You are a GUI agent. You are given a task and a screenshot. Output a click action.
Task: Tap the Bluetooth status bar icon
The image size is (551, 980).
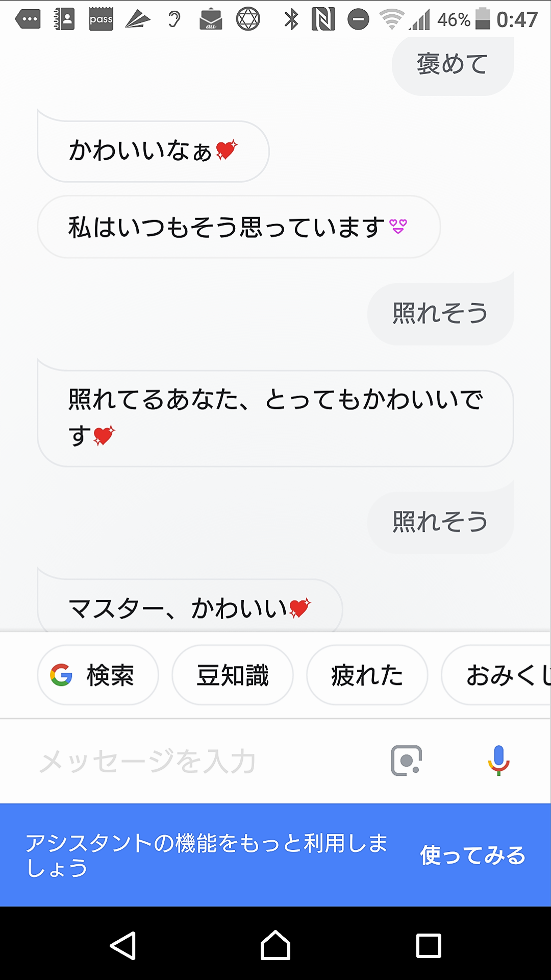point(291,19)
